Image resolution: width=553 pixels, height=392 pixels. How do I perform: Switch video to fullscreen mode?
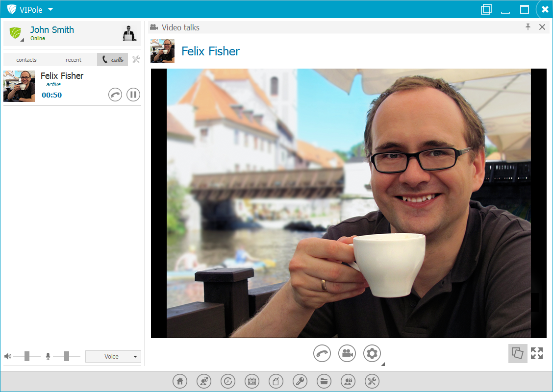[x=537, y=353]
